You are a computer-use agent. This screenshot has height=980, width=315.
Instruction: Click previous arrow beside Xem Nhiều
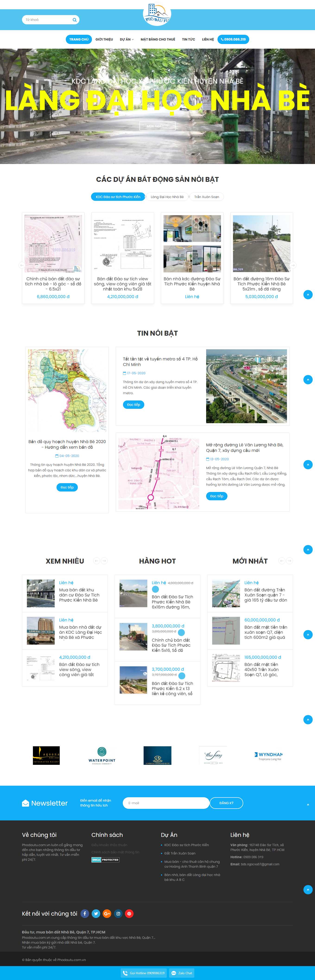coord(96,560)
